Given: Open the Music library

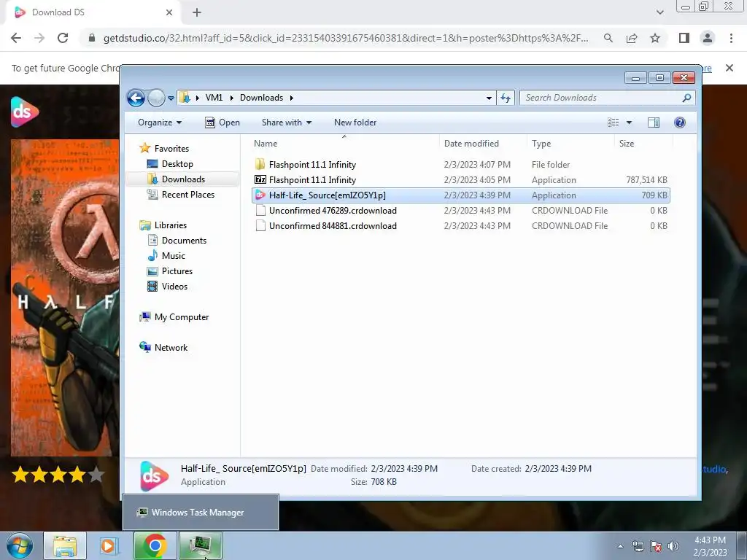Looking at the screenshot, I should (x=174, y=256).
